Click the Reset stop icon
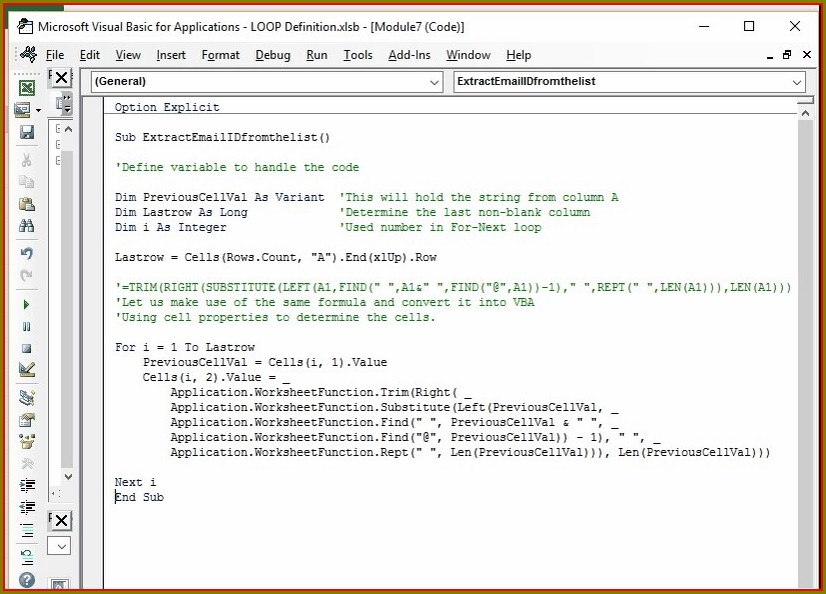 (27, 348)
